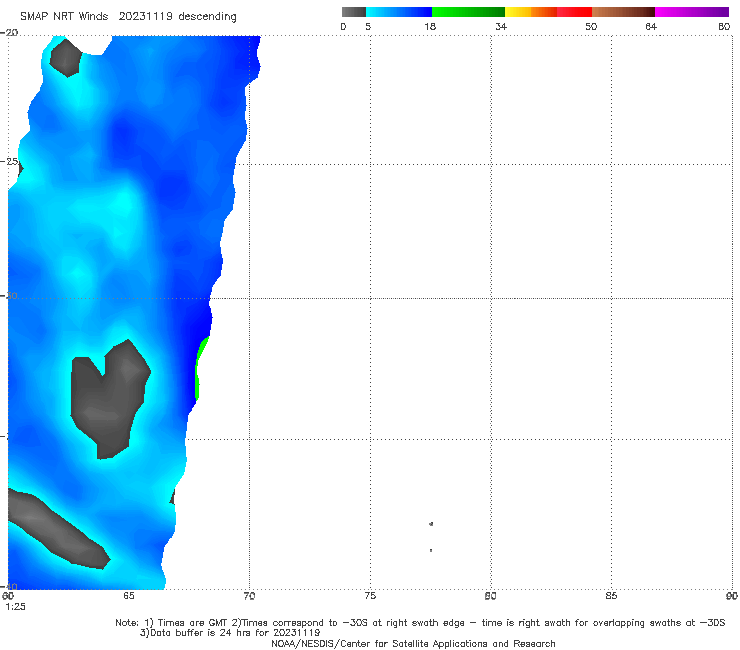This screenshot has width=740, height=650.
Task: Click the longitude axis label '65'
Action: point(128,596)
